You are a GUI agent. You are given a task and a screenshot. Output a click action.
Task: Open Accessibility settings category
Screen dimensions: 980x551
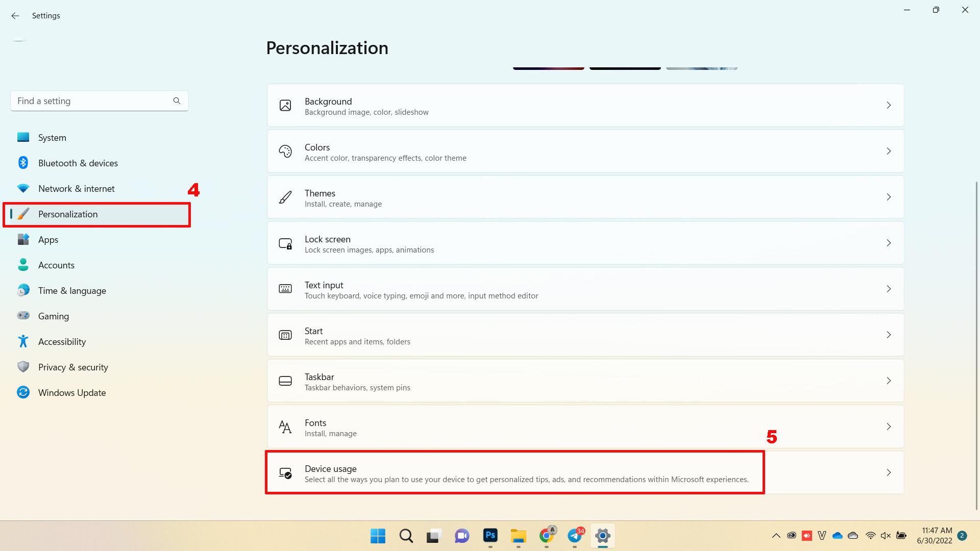[99, 342]
